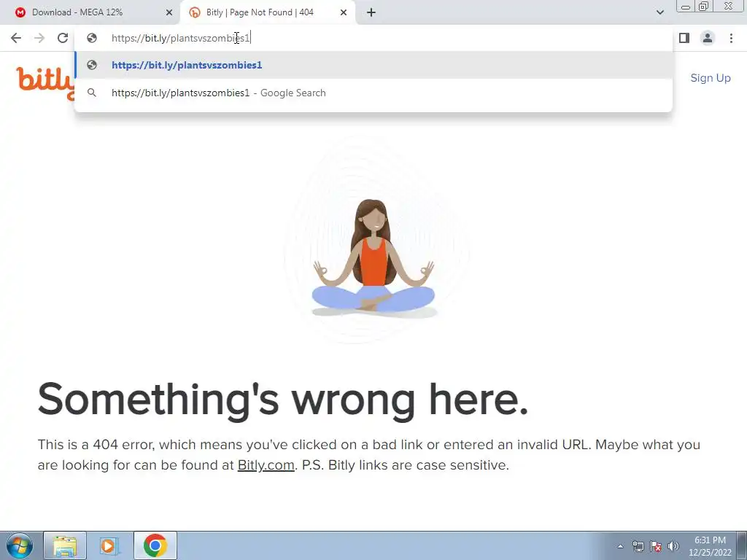
Task: Open Windows Explorer from the taskbar
Action: [65, 545]
